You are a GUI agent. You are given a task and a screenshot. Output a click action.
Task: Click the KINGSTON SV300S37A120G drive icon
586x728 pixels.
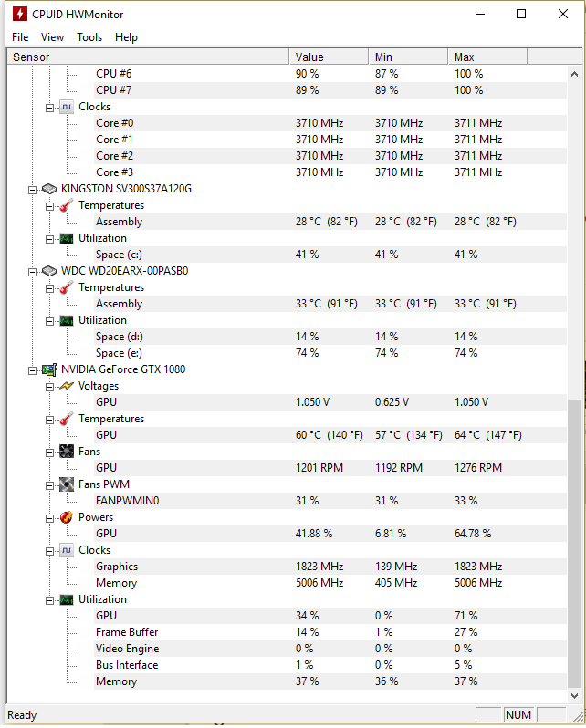point(49,189)
